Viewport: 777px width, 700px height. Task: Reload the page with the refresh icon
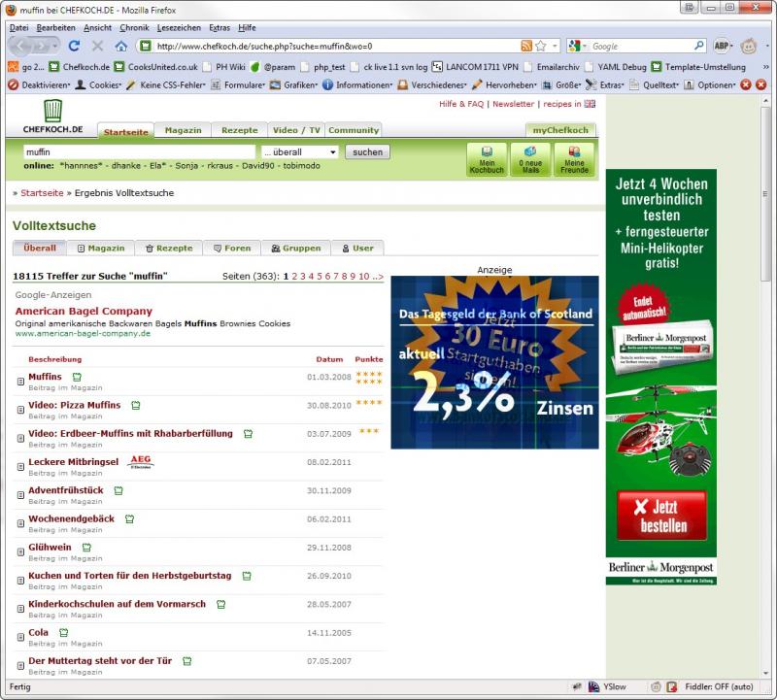[x=74, y=46]
